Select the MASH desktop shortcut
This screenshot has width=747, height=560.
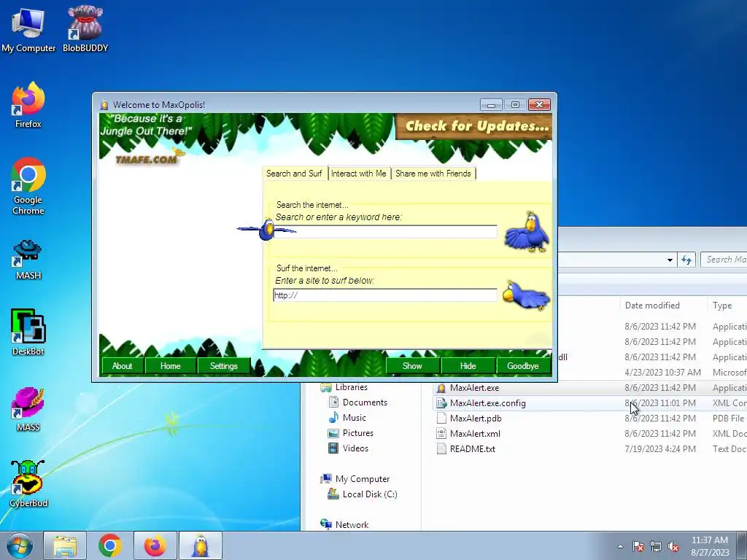click(x=28, y=260)
